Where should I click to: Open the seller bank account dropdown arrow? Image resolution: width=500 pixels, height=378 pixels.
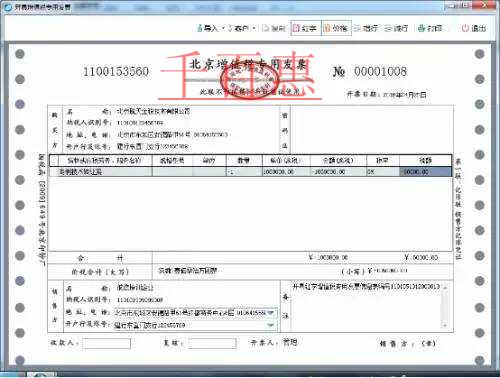271,325
